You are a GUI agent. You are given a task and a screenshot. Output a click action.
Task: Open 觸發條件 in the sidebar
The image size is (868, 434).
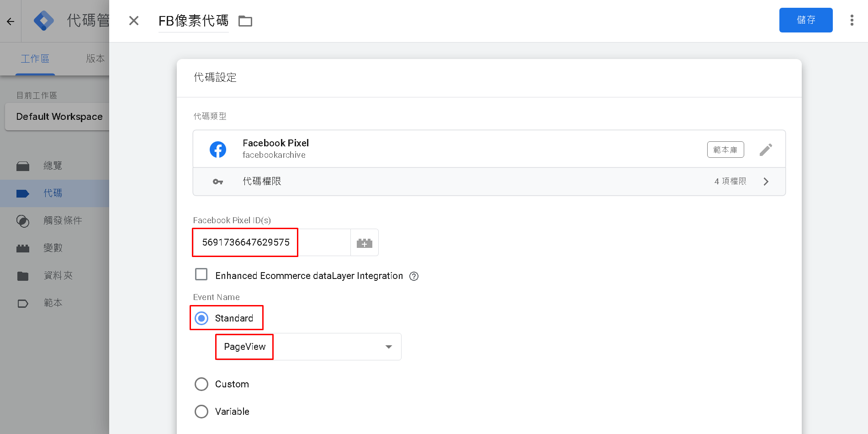pyautogui.click(x=63, y=220)
